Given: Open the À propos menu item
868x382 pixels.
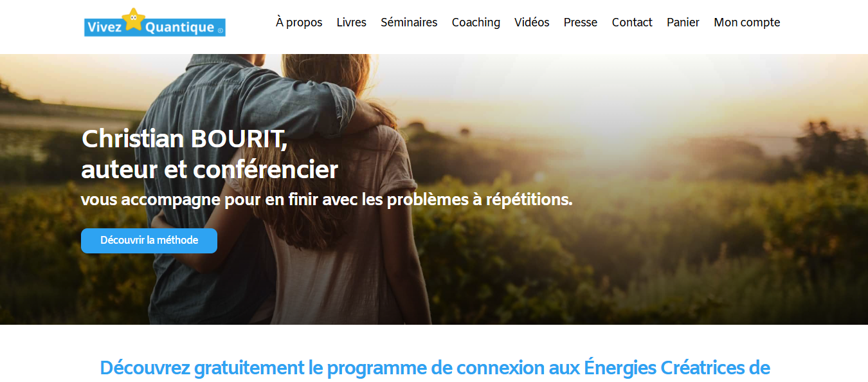Looking at the screenshot, I should point(299,23).
